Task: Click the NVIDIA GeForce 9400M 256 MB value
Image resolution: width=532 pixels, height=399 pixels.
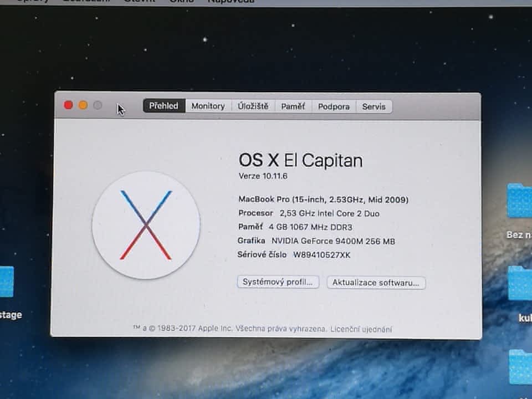Action: point(333,241)
